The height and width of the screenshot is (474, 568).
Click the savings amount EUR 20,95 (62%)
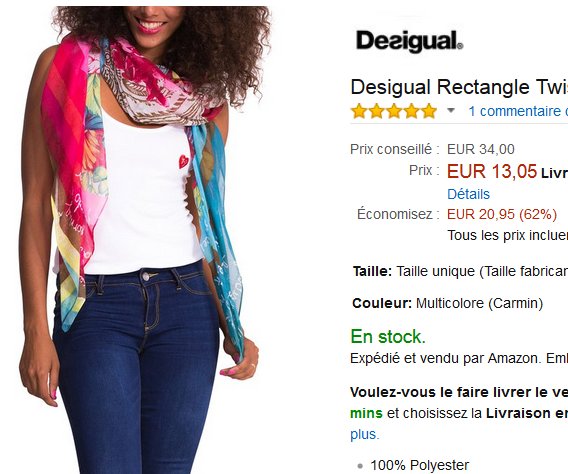tap(502, 214)
